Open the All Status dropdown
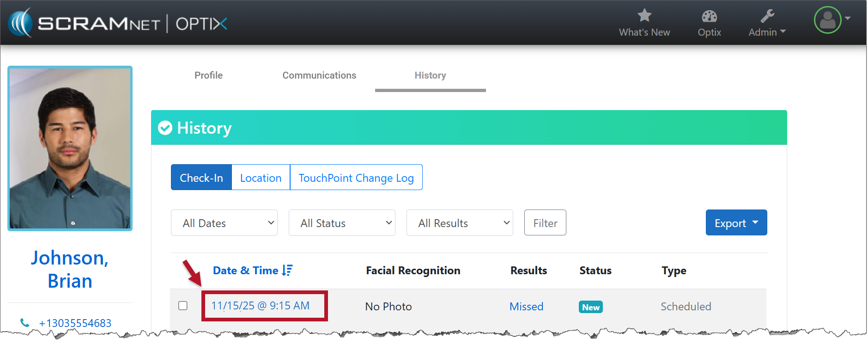 (342, 223)
